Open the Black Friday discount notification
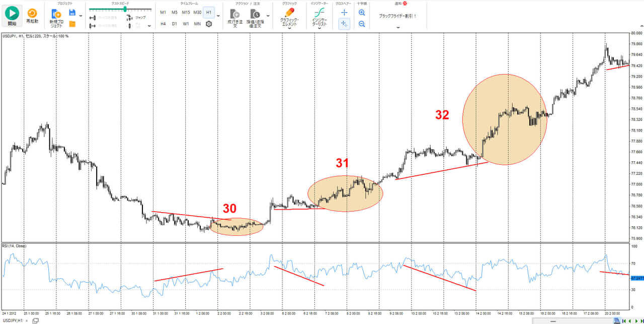 397,16
